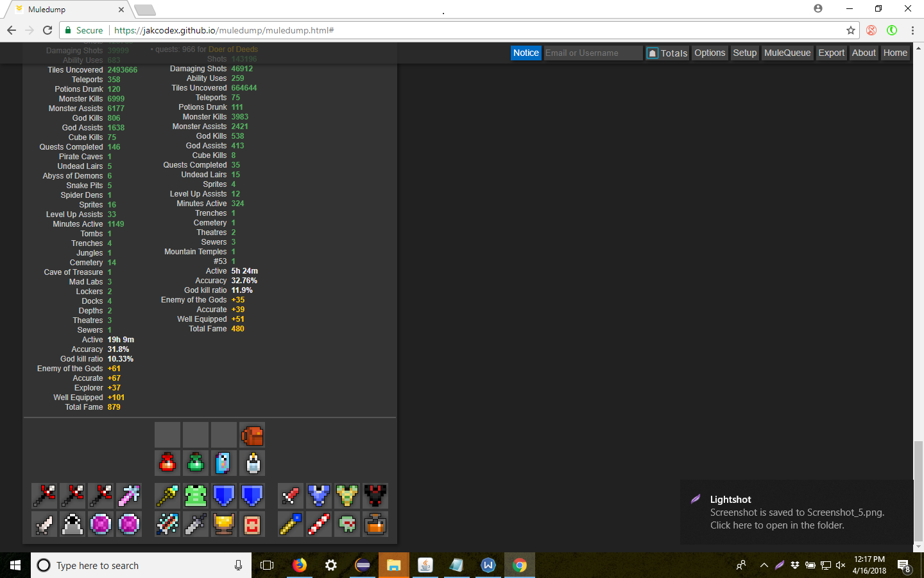This screenshot has height=578, width=924.
Task: Click the blue card item icon
Action: (x=224, y=463)
